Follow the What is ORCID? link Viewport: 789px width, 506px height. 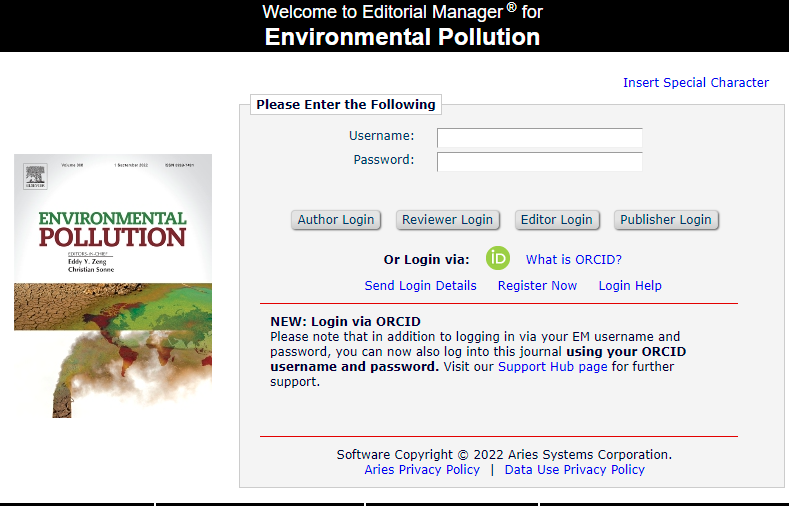click(x=574, y=260)
